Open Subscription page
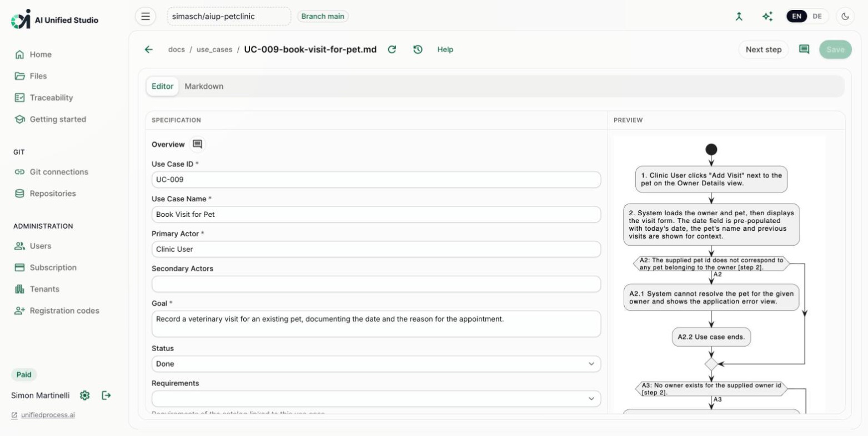Viewport: 868px width, 436px height. tap(53, 267)
